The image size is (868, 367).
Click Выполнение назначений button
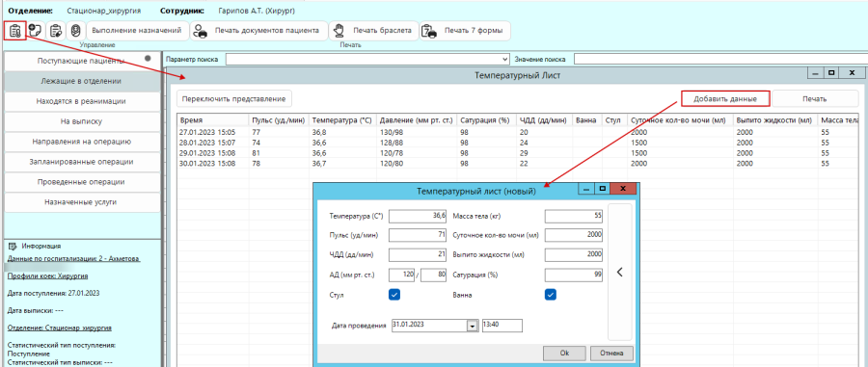[x=137, y=31]
